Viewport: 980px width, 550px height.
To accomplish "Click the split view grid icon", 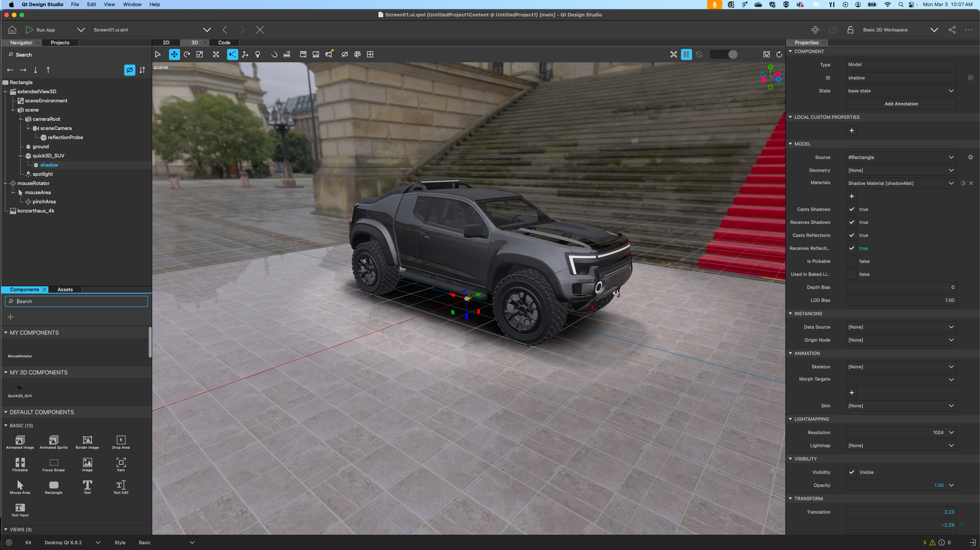I will point(370,54).
